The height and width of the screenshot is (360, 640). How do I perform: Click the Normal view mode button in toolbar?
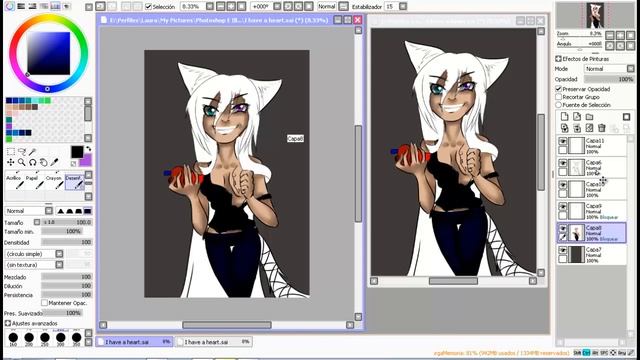point(327,7)
